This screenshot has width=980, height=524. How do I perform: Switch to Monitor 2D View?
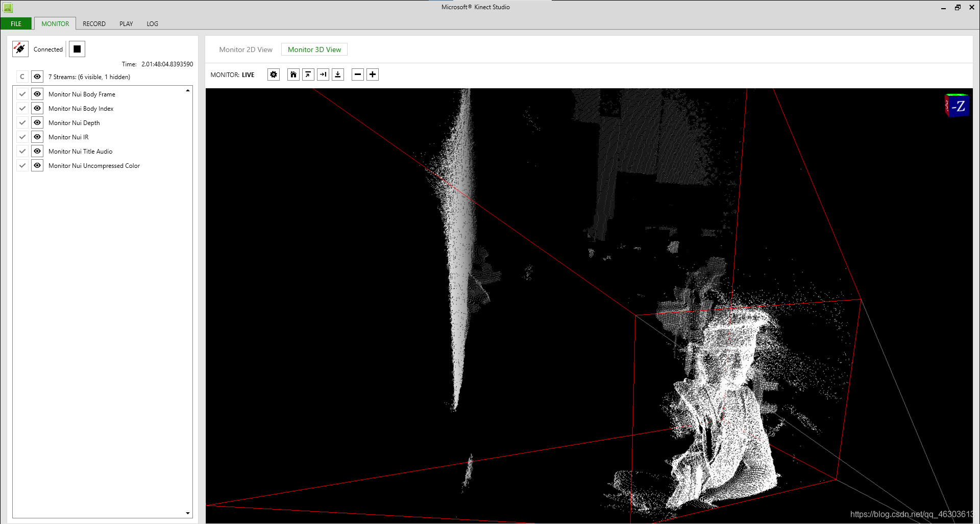pos(246,49)
